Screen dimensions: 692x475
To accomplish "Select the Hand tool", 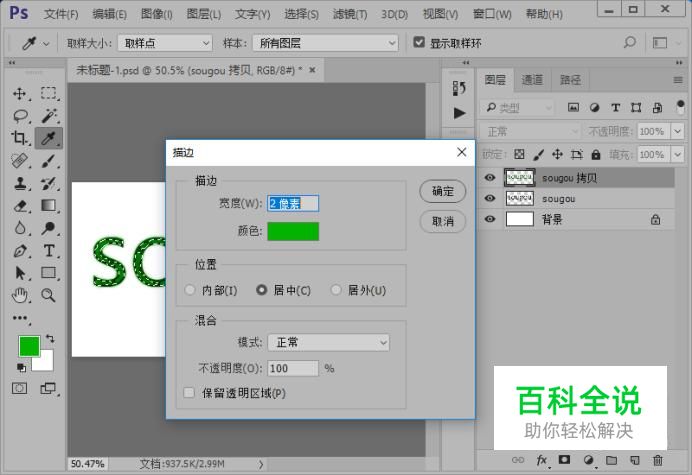I will tap(19, 295).
